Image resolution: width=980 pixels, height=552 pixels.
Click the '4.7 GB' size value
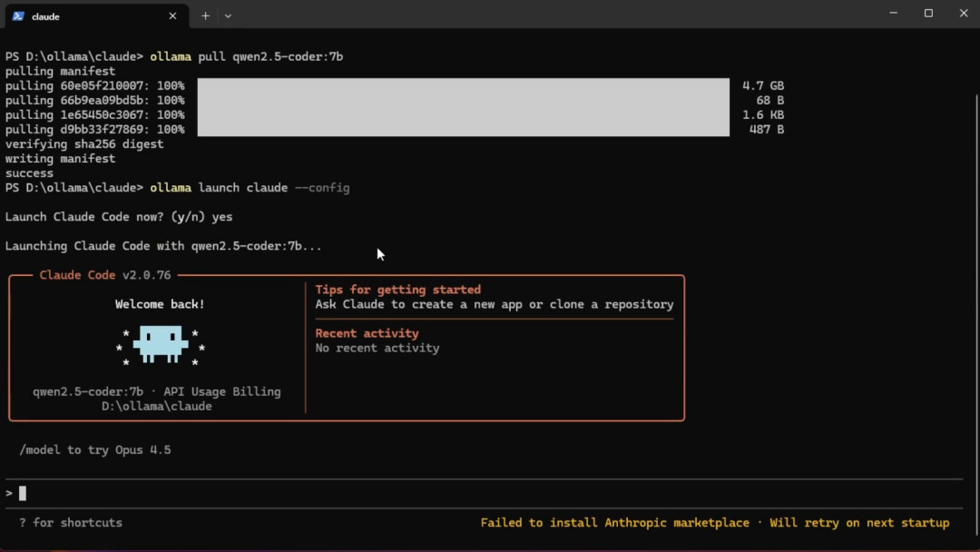coord(762,85)
